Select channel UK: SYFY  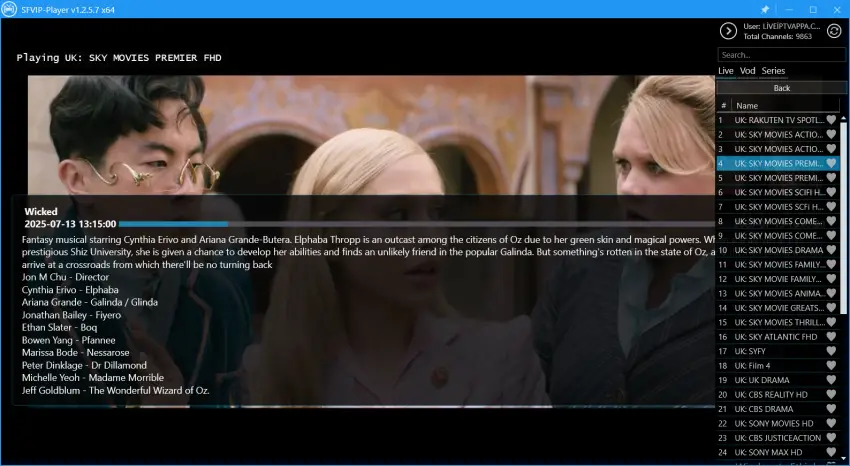778,351
